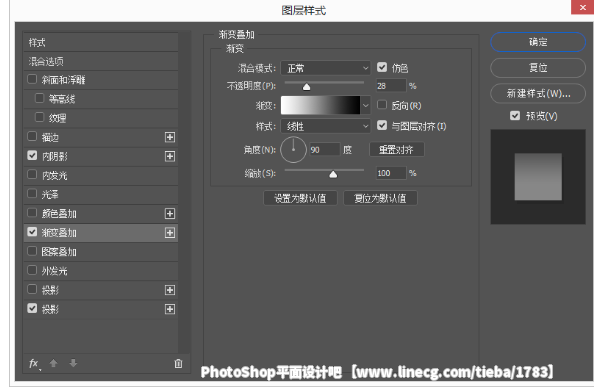Click the 重置对齐 button
Screen dimensions: 609x391
point(397,149)
